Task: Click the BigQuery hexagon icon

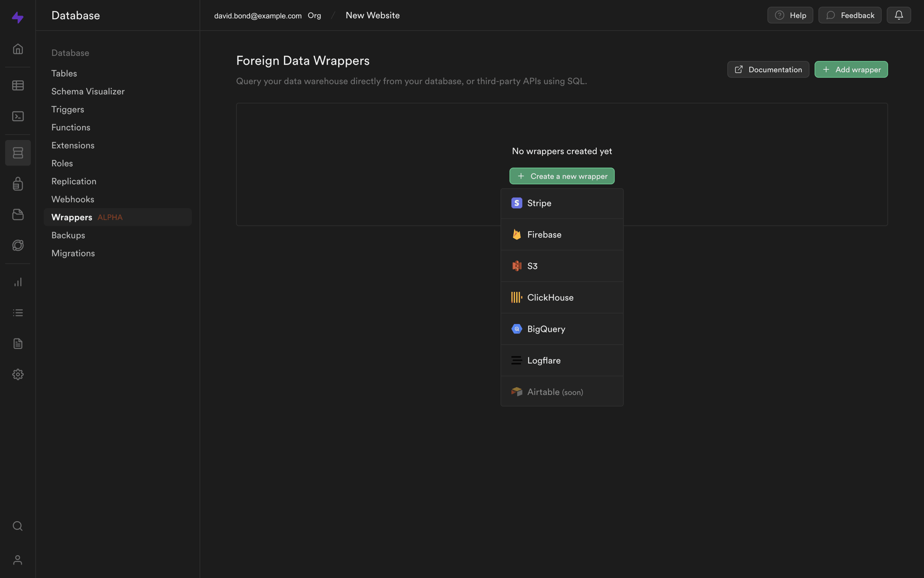Action: coord(516,329)
